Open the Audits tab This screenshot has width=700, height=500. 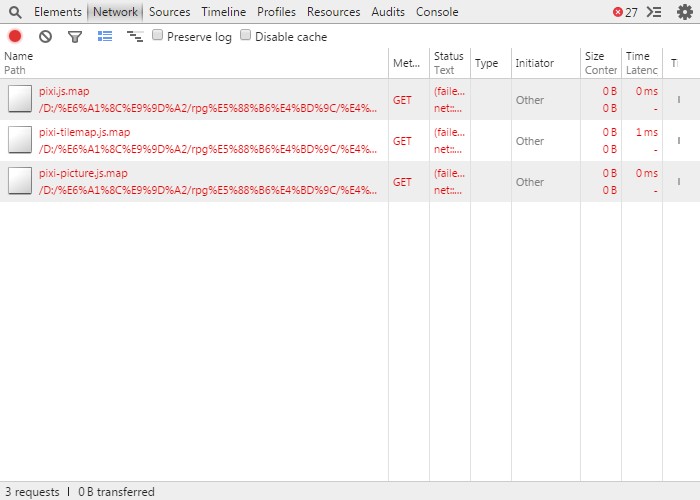[388, 12]
